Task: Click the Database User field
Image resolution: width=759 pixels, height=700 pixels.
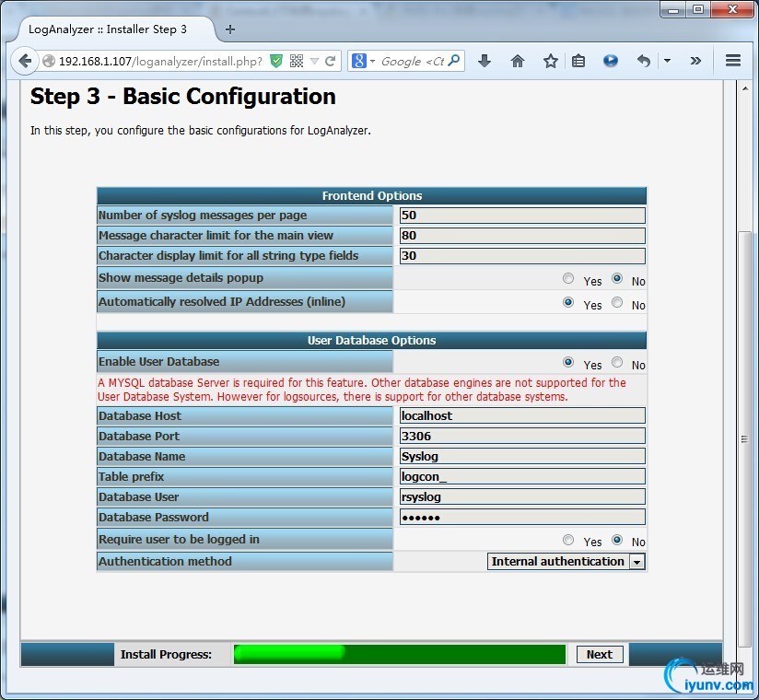Action: [x=522, y=497]
